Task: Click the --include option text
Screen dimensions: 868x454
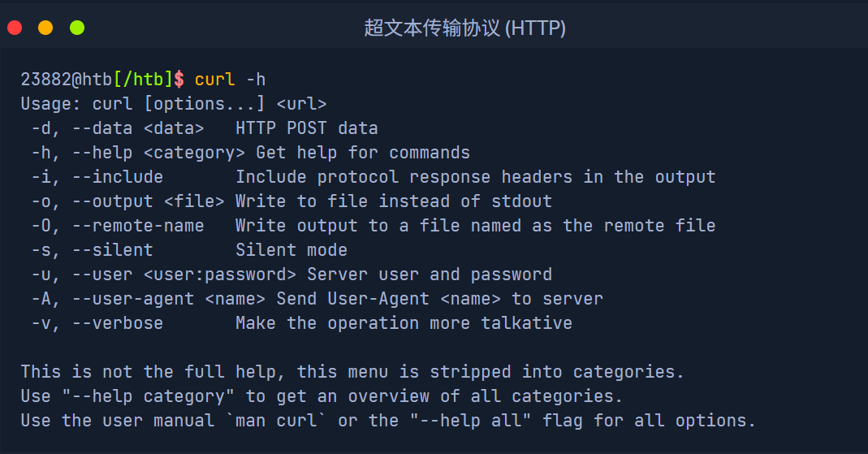Action: 118,177
